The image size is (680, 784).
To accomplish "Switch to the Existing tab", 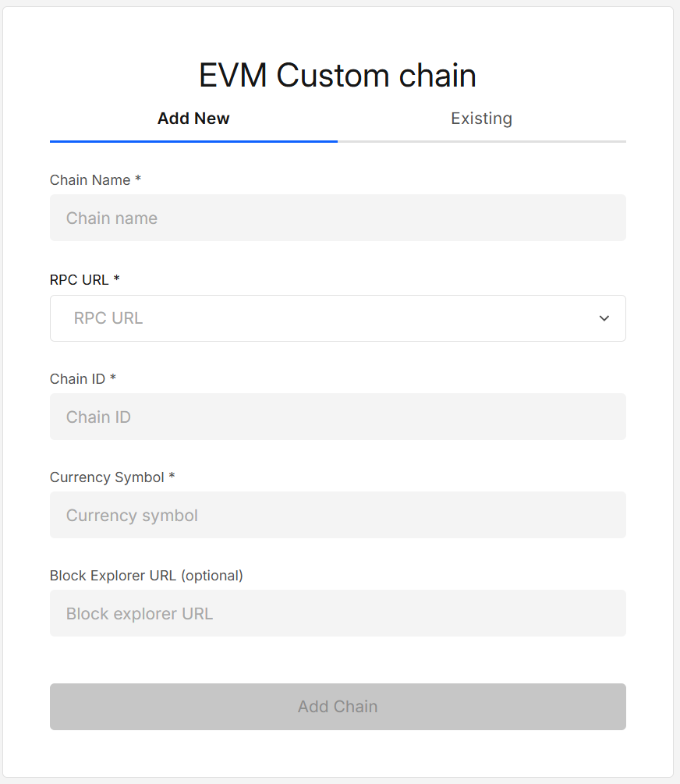I will pos(481,119).
